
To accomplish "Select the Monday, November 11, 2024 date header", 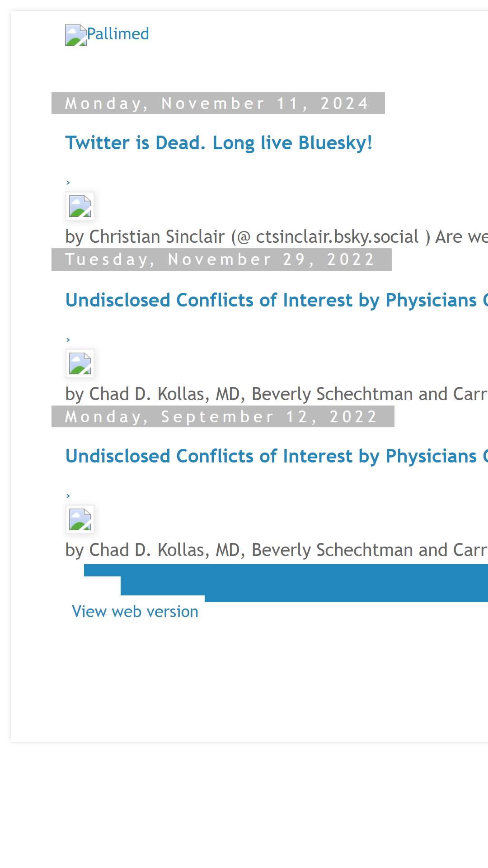I will pos(218,103).
